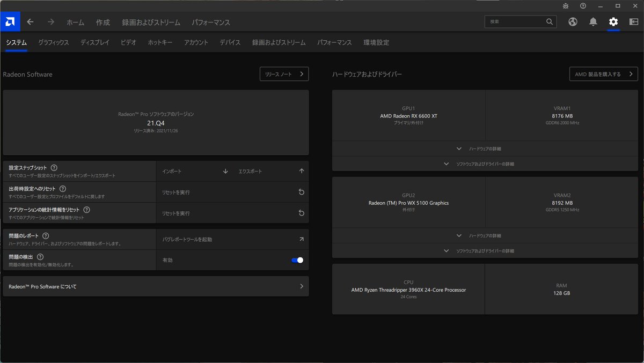Click help icon beside 問題のレポート
The height and width of the screenshot is (363, 644).
(46, 236)
